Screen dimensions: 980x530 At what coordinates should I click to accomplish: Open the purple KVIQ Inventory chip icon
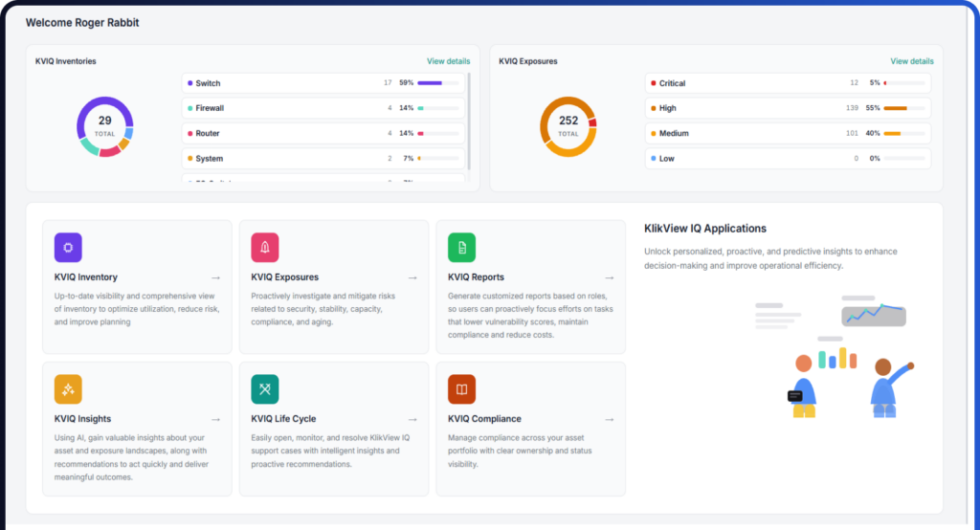68,248
